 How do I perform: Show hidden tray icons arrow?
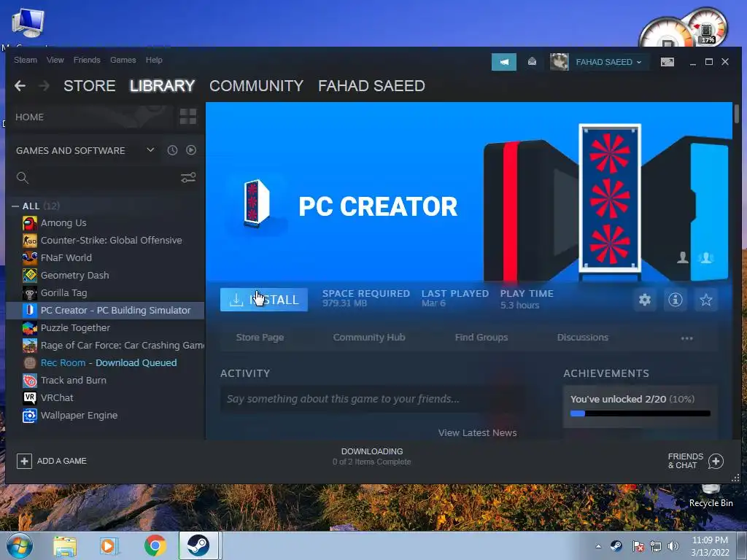(x=598, y=547)
